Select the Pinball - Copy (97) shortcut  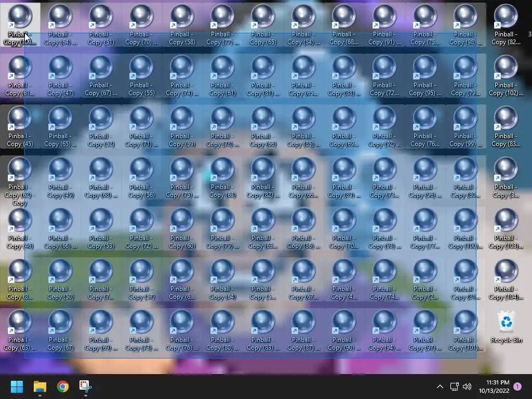pyautogui.click(x=425, y=330)
